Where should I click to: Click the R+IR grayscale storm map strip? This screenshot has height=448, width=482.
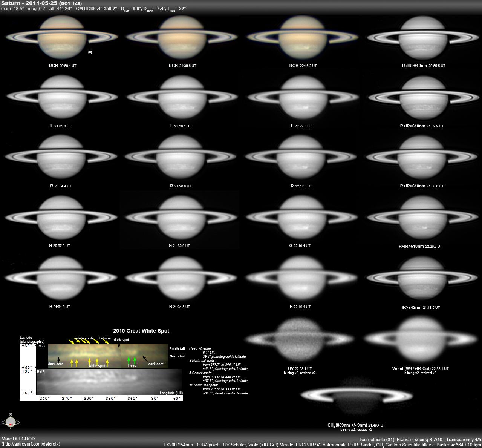pos(109,382)
